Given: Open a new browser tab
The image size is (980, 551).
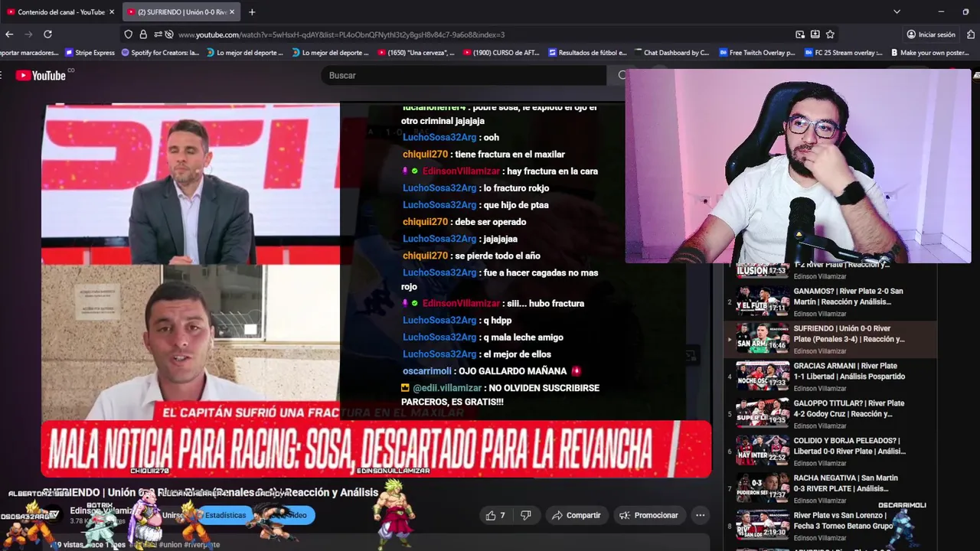Looking at the screenshot, I should click(252, 11).
